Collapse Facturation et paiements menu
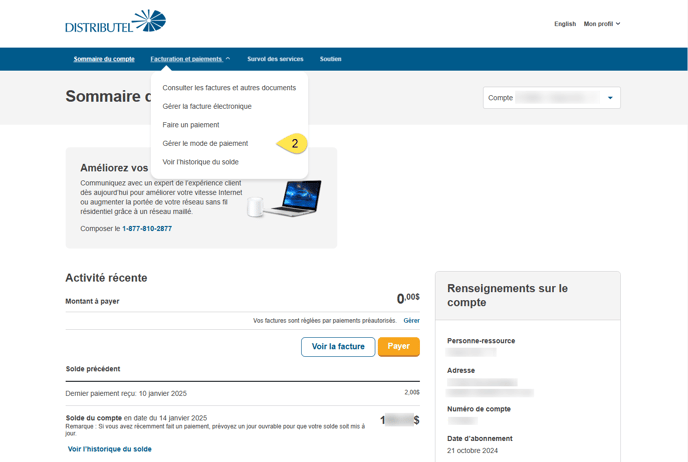The height and width of the screenshot is (462, 688). tap(190, 59)
